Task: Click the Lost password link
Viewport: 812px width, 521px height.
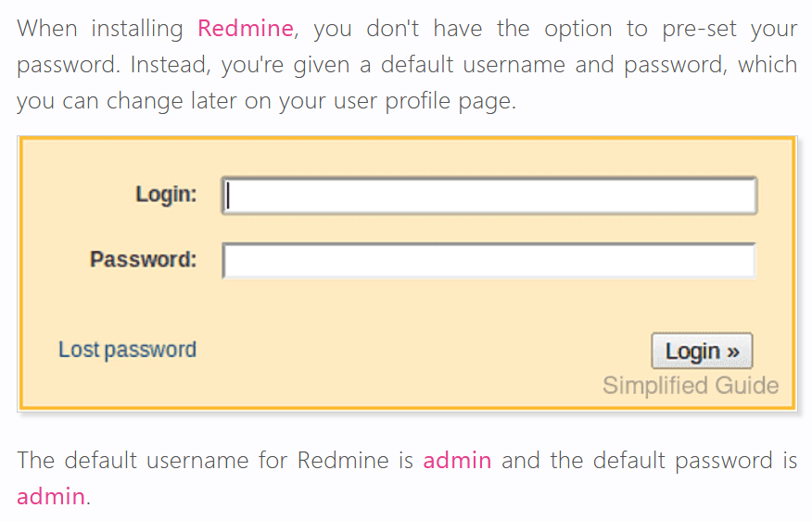Action: click(127, 349)
